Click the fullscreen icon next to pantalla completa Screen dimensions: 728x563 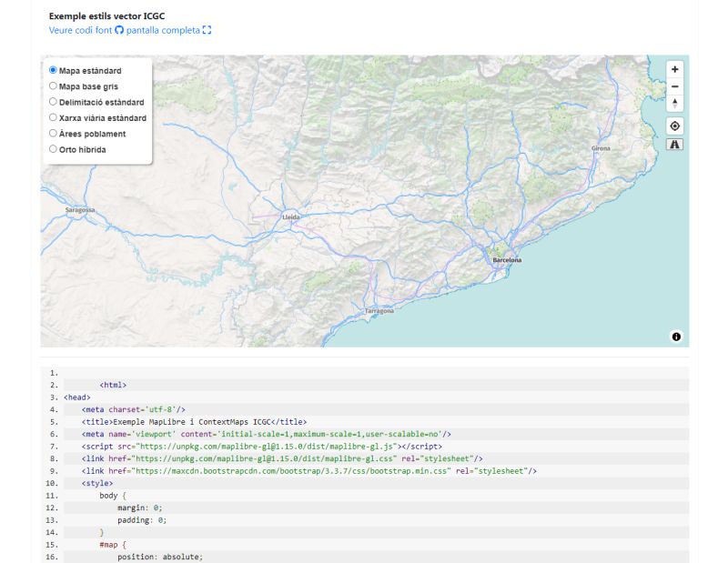tap(206, 29)
